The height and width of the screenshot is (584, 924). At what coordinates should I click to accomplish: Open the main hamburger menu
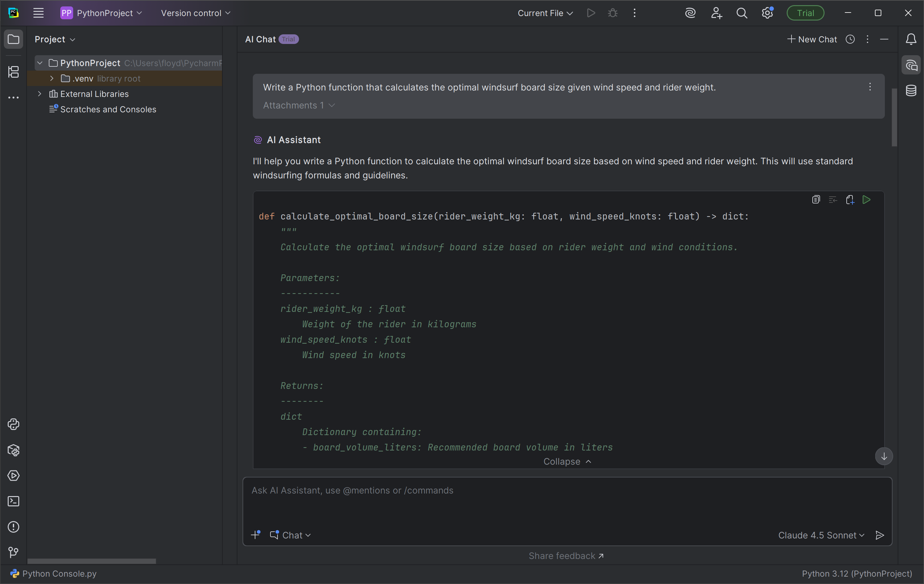pos(38,13)
